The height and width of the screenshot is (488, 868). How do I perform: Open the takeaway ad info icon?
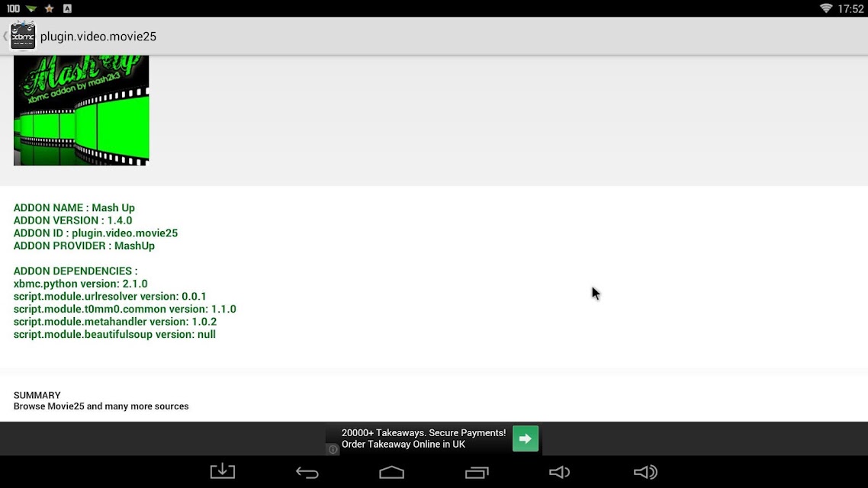pyautogui.click(x=333, y=449)
